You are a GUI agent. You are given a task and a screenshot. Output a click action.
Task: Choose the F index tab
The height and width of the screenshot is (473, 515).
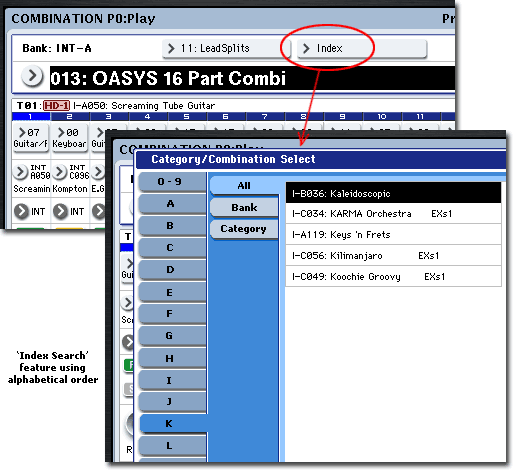[x=172, y=314]
